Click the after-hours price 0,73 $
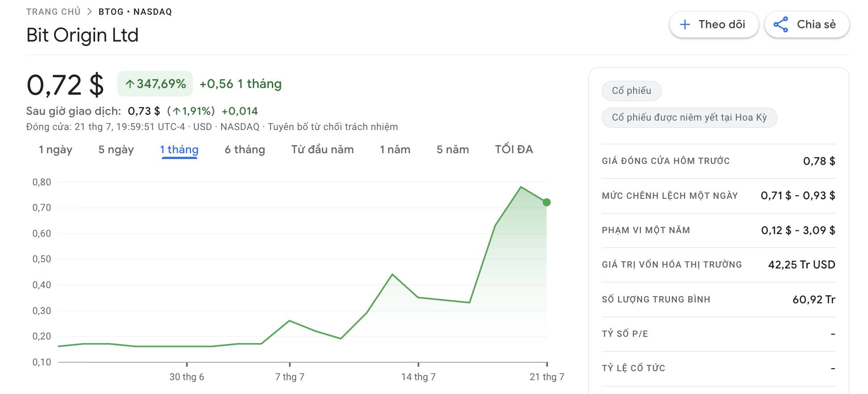 pos(144,111)
